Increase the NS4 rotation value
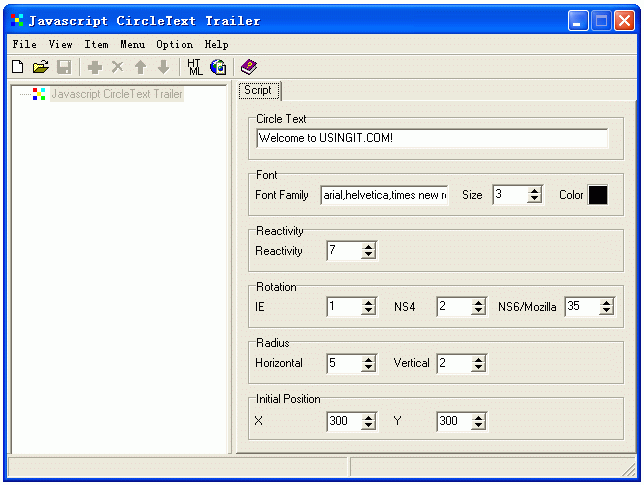Image resolution: width=644 pixels, height=485 pixels. point(478,302)
